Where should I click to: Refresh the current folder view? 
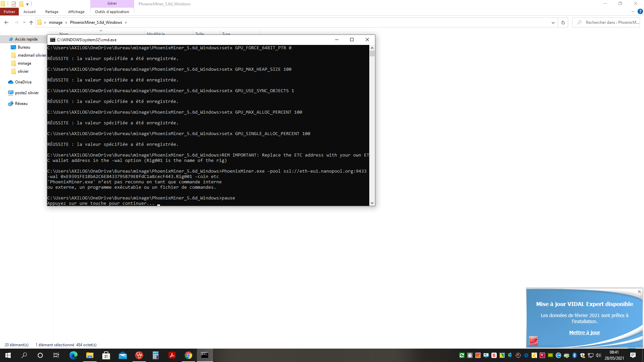pyautogui.click(x=563, y=22)
